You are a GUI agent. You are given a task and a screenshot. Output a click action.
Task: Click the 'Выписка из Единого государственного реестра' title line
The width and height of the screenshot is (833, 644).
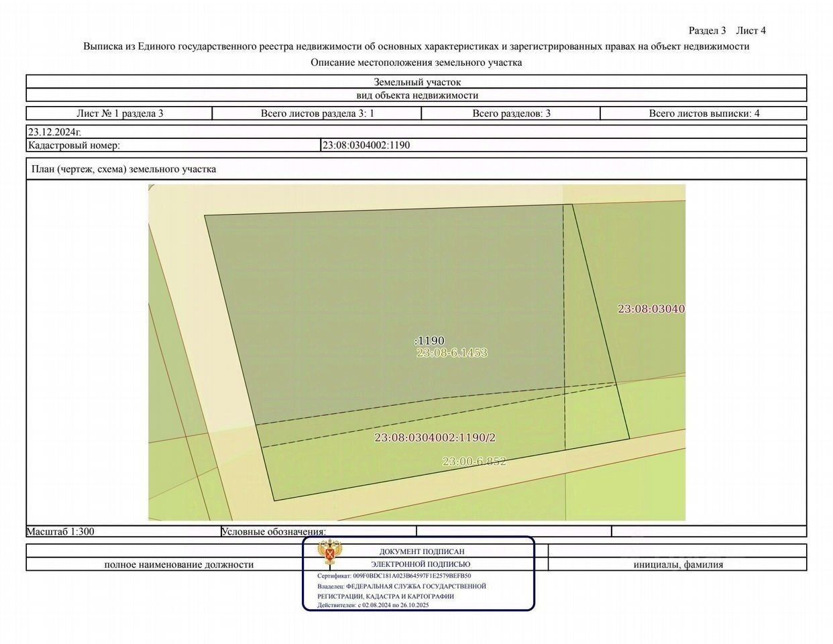(x=416, y=46)
